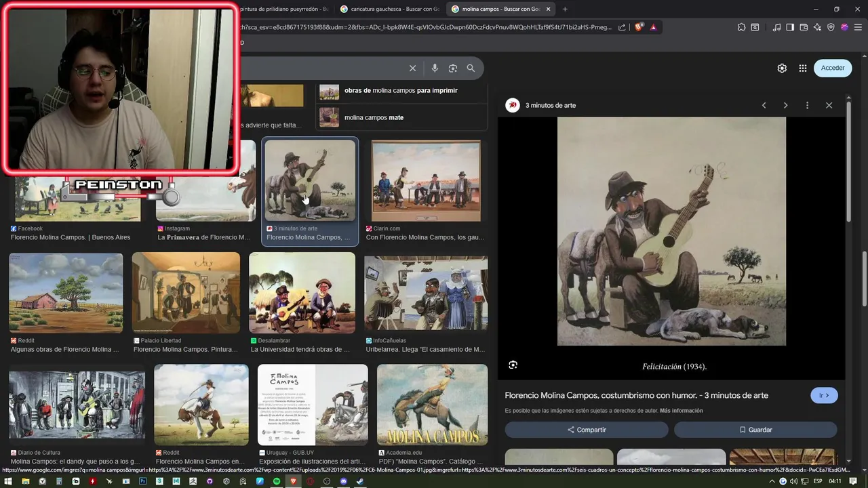
Task: Open the Diario de Cultura thumbnail
Action: (77, 405)
